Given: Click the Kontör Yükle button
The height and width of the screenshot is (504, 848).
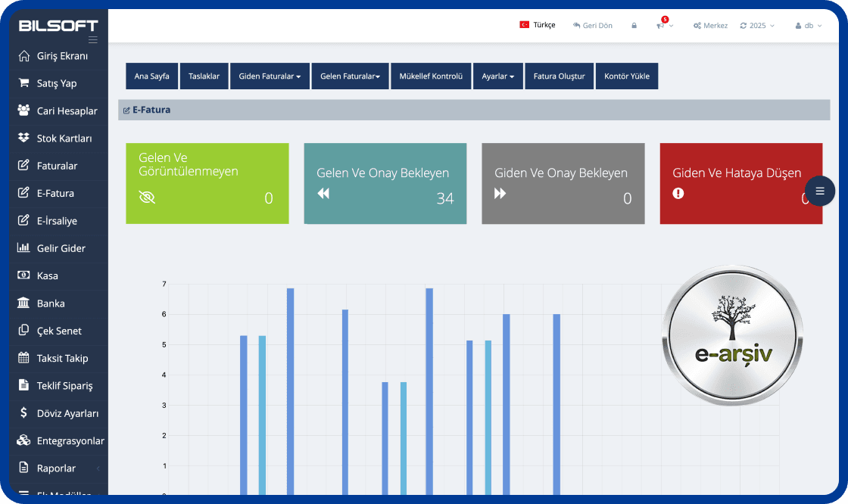Looking at the screenshot, I should tap(627, 76).
